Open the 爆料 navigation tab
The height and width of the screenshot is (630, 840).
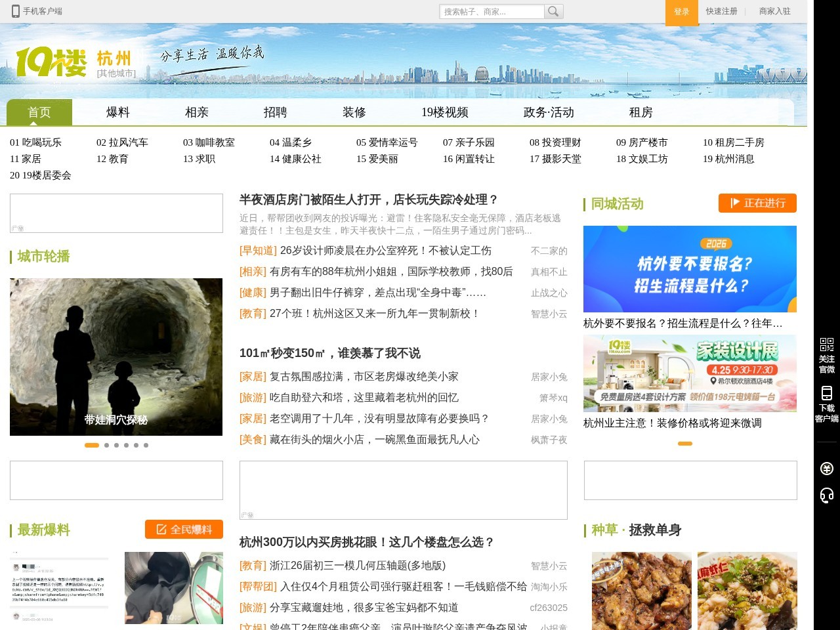(x=118, y=112)
